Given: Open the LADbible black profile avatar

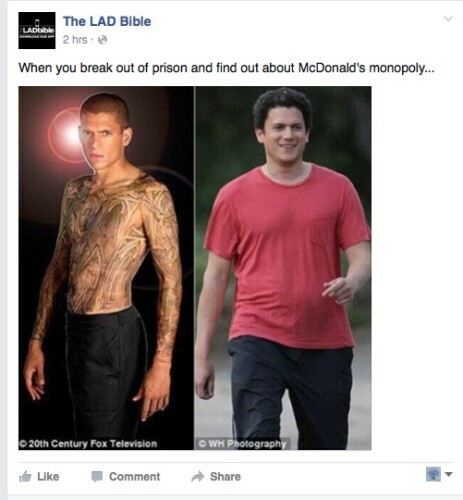Looking at the screenshot, I should click(37, 30).
